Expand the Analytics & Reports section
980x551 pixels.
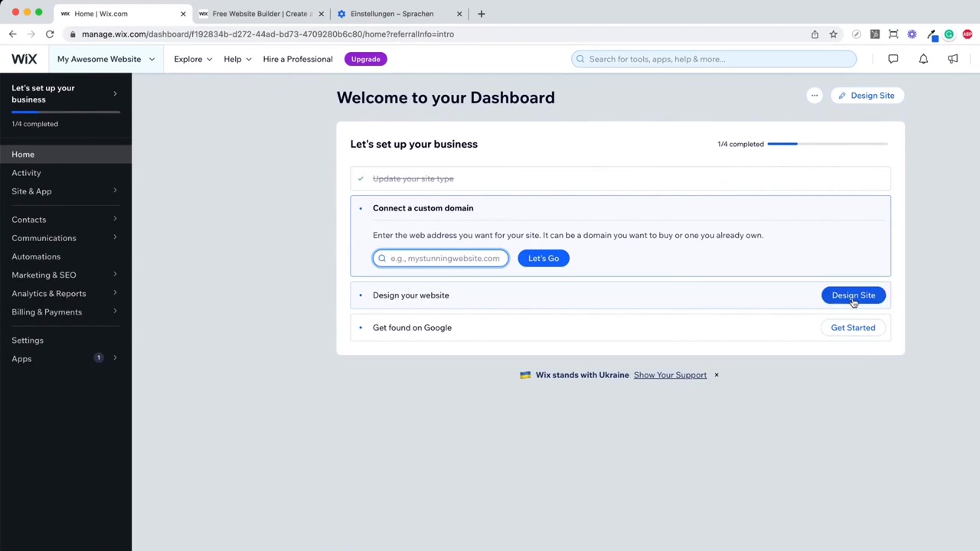(x=115, y=293)
